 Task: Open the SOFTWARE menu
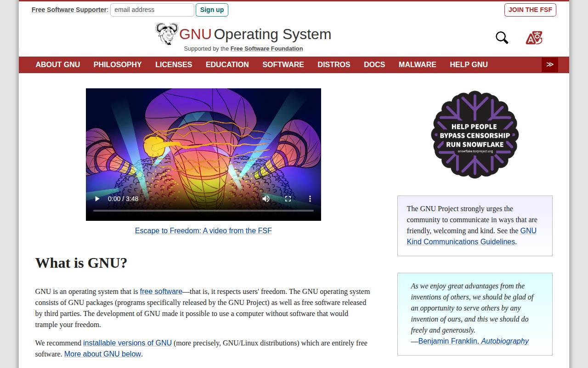[283, 65]
